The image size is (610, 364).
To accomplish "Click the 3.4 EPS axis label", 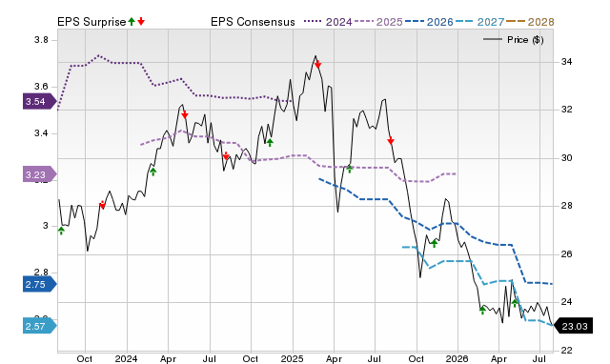I will (41, 133).
